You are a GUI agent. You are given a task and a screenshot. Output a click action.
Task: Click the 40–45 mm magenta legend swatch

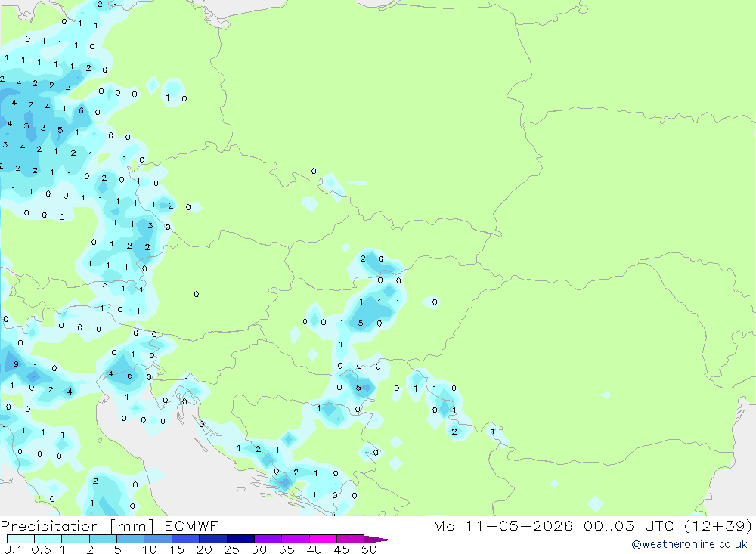(x=323, y=539)
